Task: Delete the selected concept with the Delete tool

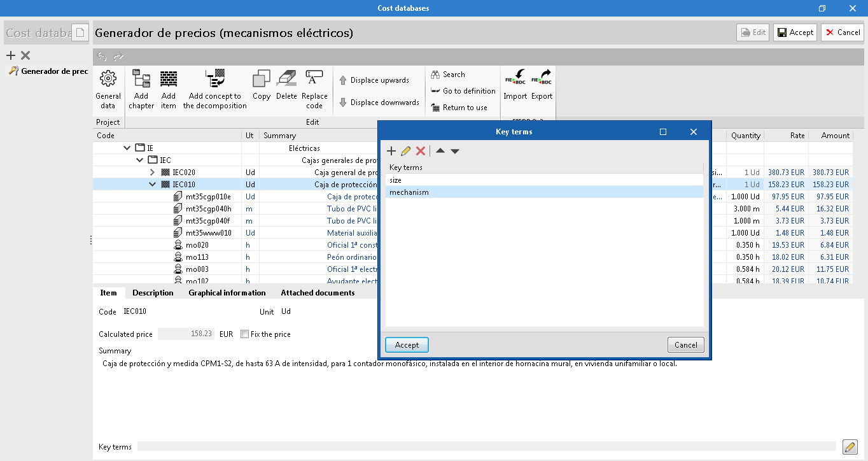Action: [286, 88]
